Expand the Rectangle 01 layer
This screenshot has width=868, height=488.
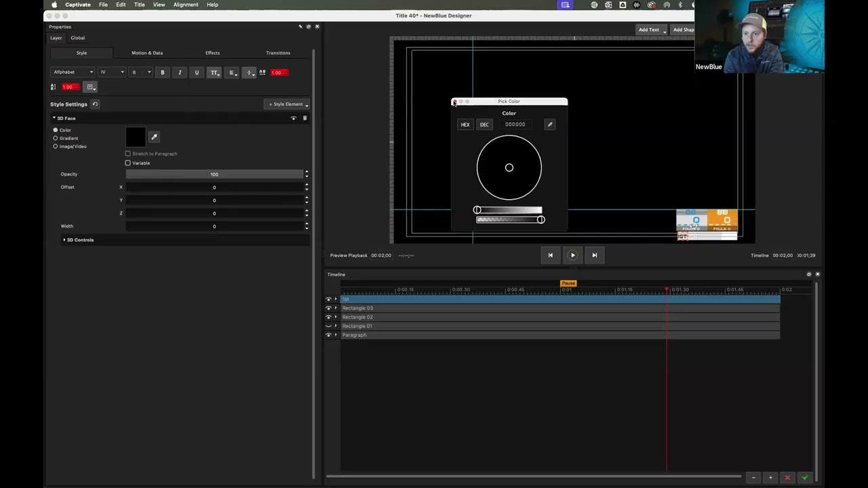pos(336,326)
